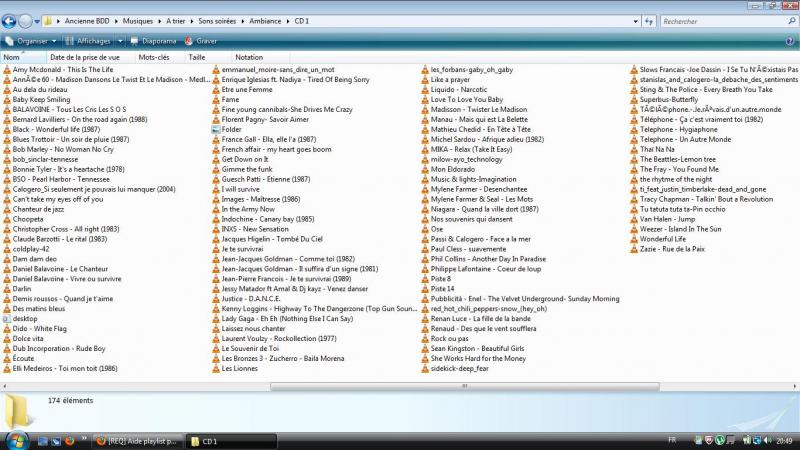Select the 'A trier' breadcrumb
Screen dimensions: 800x450
pyautogui.click(x=176, y=21)
